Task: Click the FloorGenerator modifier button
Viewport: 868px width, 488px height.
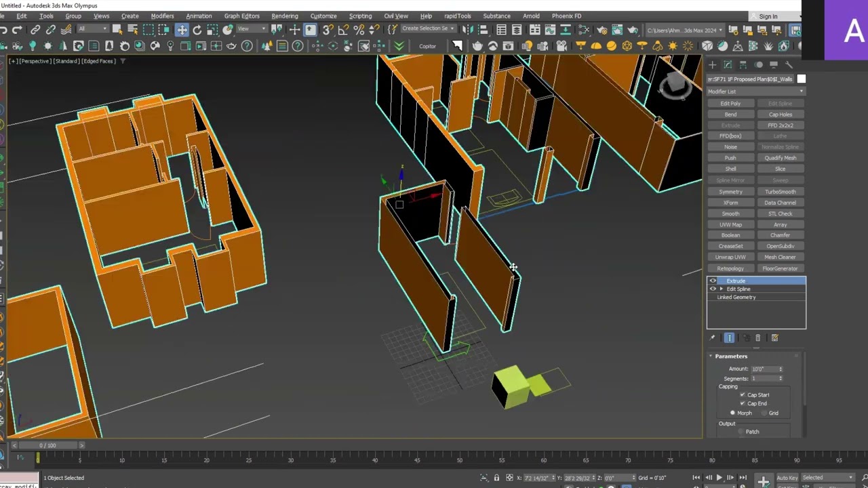Action: tap(781, 268)
